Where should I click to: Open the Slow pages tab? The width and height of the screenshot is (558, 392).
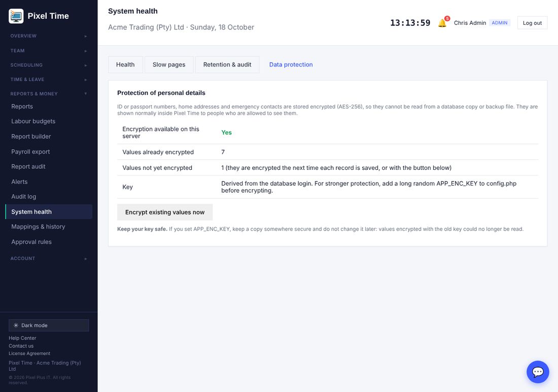point(169,64)
